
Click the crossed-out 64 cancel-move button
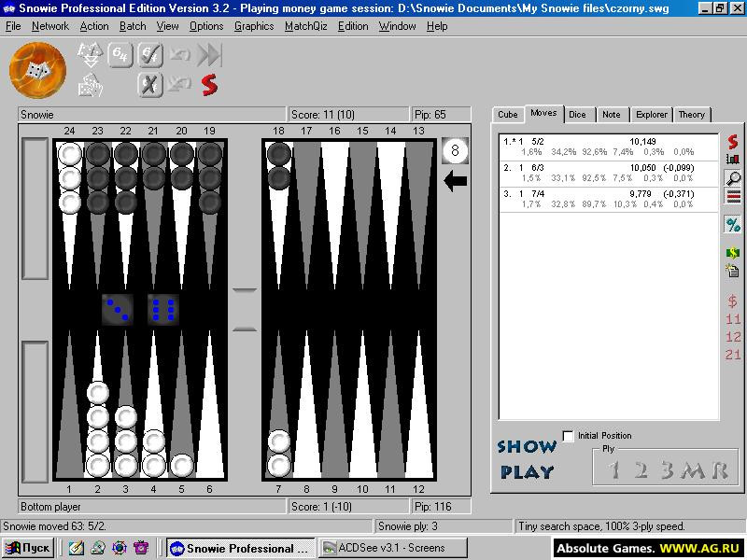(150, 85)
